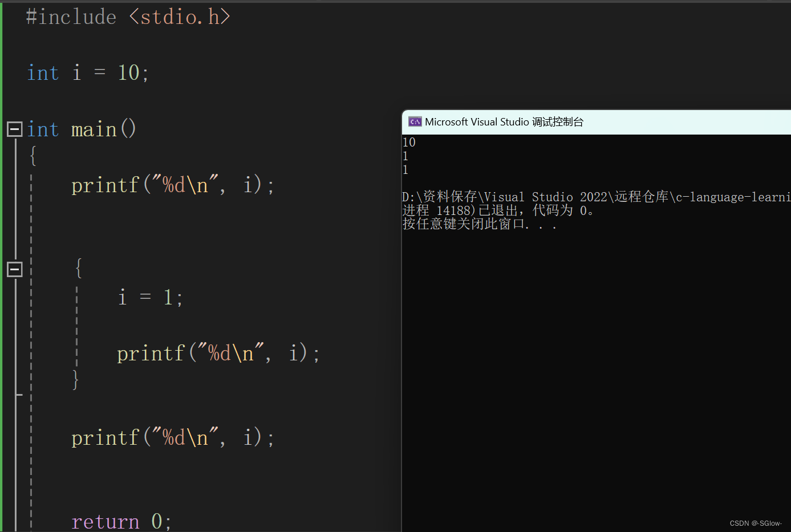Collapse the main() function outline toggle

click(15, 129)
